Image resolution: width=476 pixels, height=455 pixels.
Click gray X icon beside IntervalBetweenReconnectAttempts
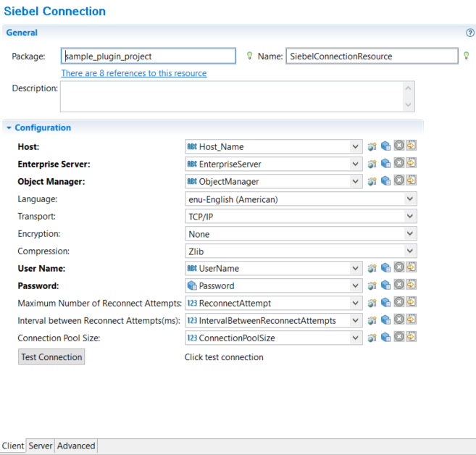pos(399,320)
